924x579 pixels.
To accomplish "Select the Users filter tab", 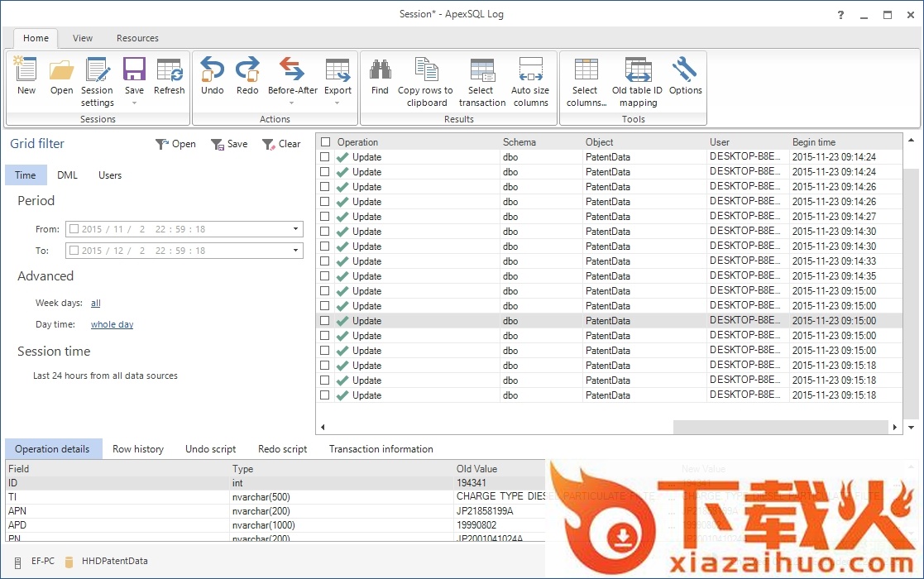I will tap(110, 175).
